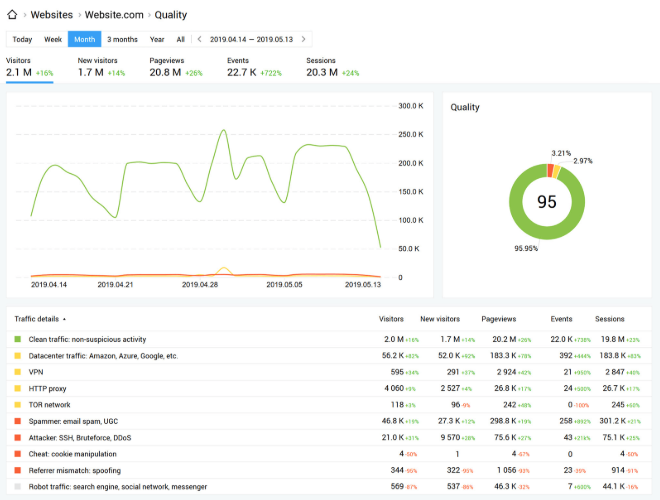Click gray swatch beside Robot traffic row

18,487
